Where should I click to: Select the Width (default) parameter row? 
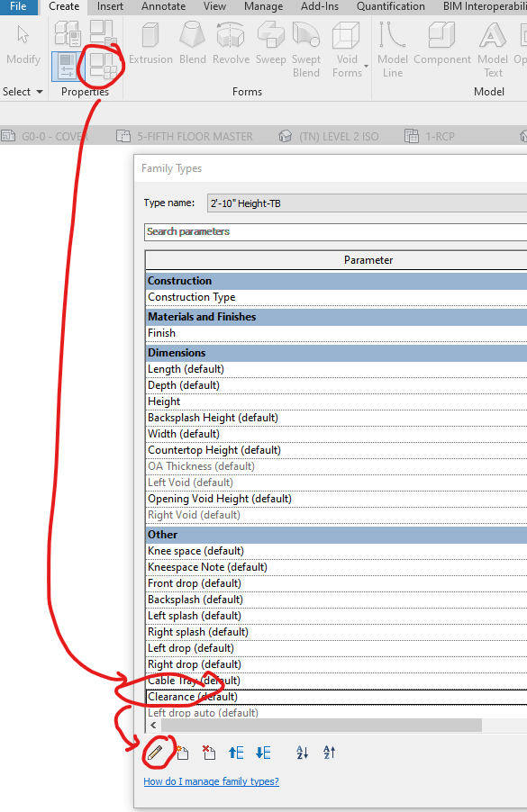(336, 434)
